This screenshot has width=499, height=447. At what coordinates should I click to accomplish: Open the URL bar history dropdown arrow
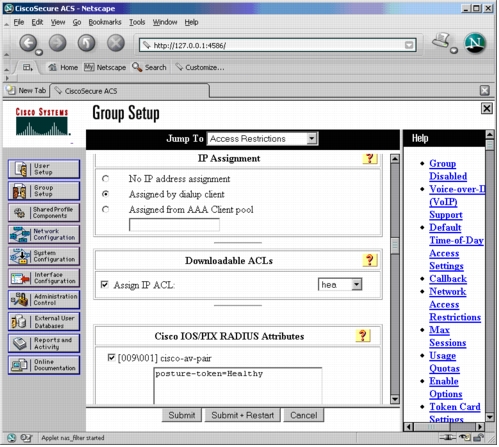409,45
